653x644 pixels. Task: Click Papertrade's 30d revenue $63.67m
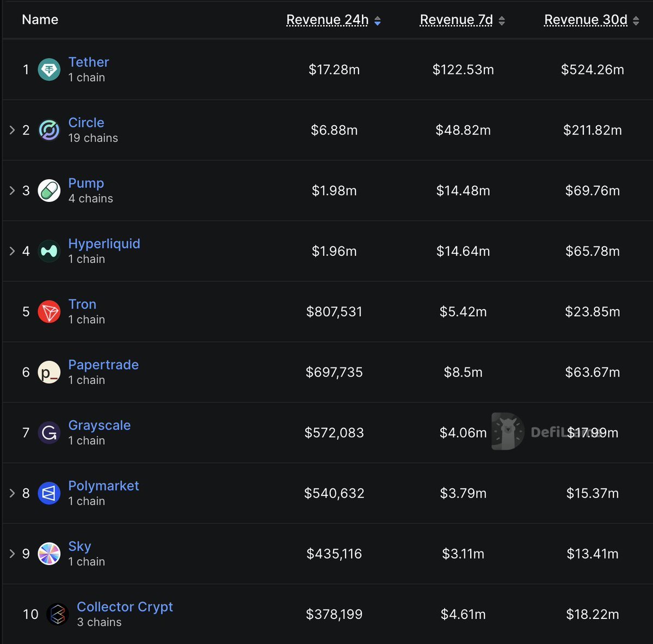click(x=593, y=372)
